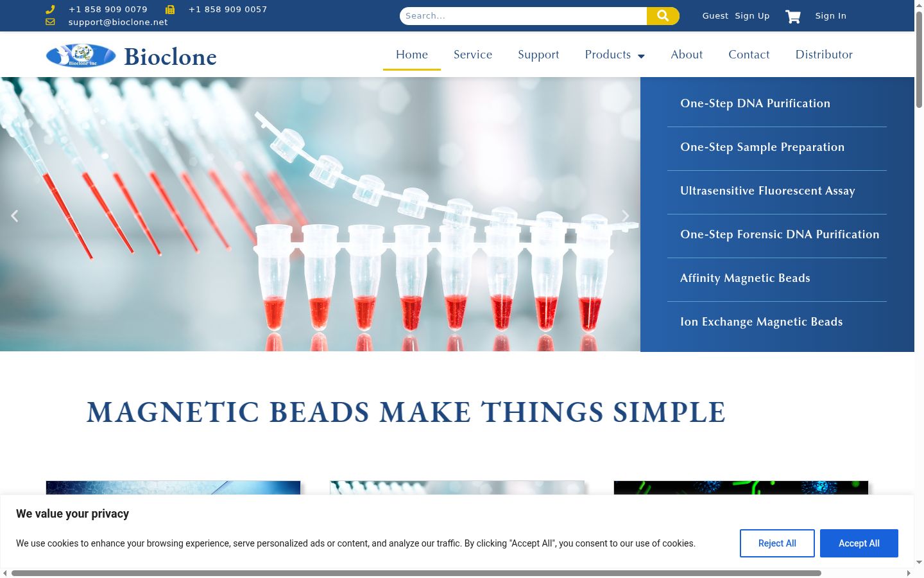Viewport: 924px width, 578px height.
Task: Click the Guest label in top bar
Action: point(715,16)
